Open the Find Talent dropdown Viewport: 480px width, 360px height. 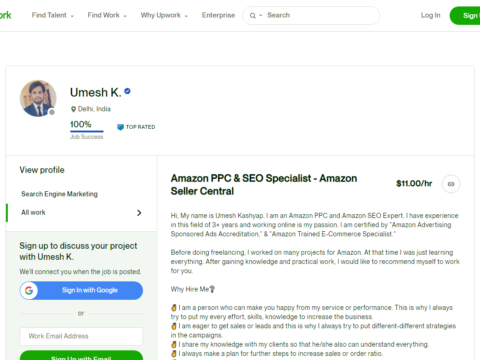53,15
